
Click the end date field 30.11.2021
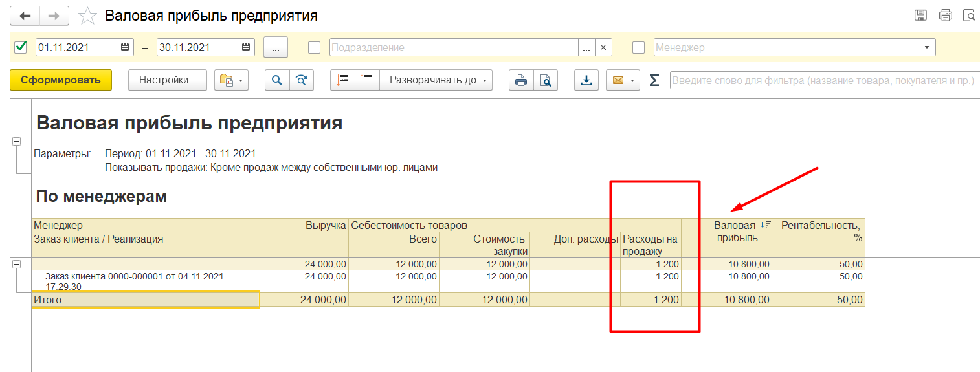(197, 47)
